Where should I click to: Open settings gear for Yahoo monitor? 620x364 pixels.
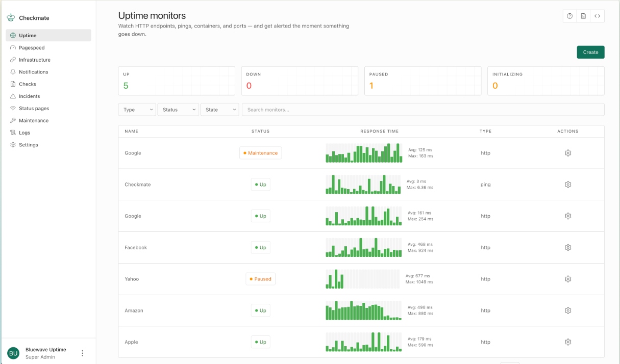(567, 279)
